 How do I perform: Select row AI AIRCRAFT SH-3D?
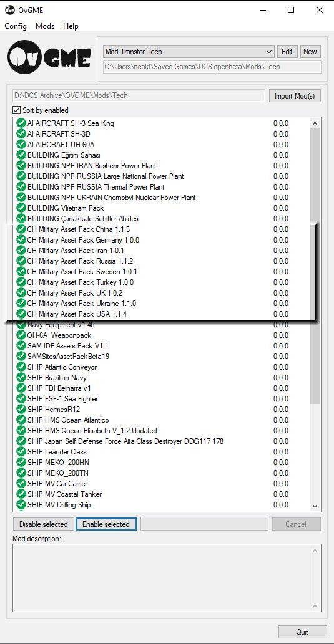[x=162, y=134]
